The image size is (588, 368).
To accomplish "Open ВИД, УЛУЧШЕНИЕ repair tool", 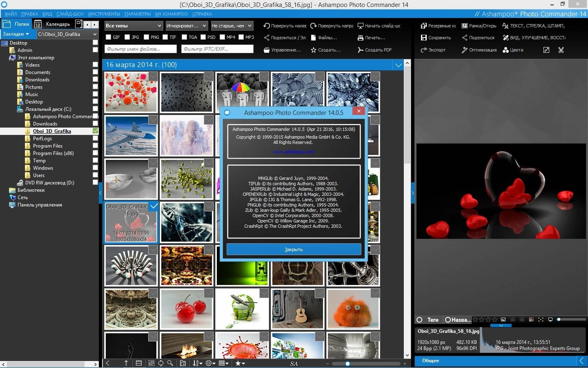I will pos(534,38).
